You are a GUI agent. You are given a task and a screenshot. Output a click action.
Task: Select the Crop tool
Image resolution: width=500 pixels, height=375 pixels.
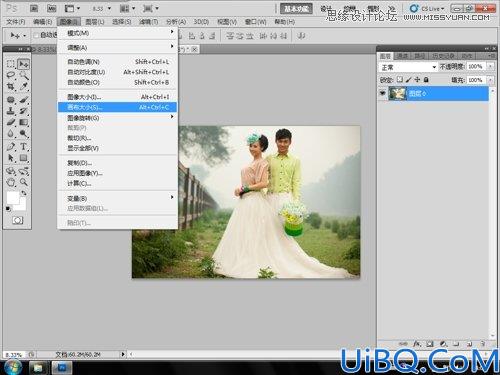click(x=11, y=87)
